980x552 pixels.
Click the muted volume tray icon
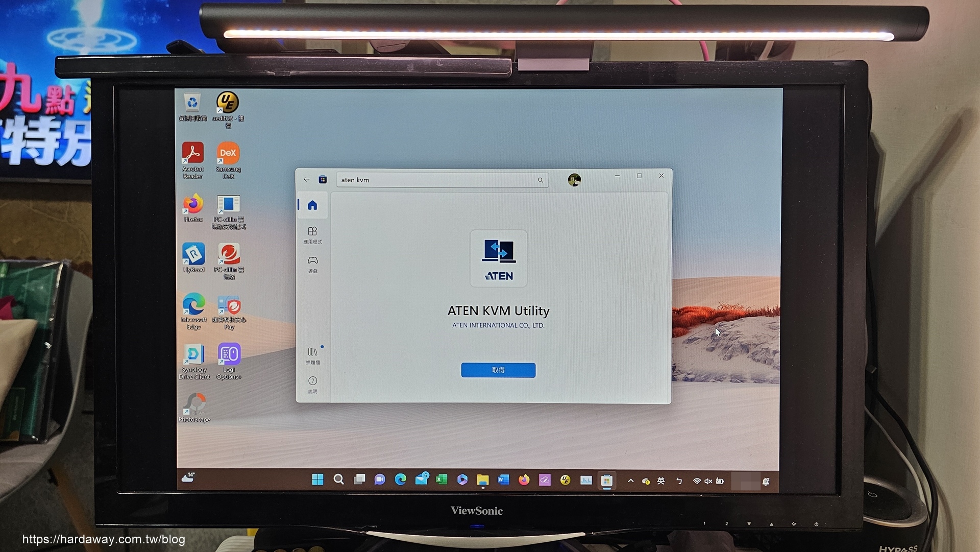tap(708, 481)
